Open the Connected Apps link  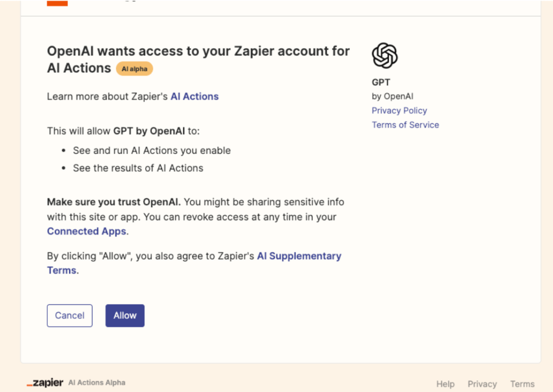pyautogui.click(x=86, y=231)
